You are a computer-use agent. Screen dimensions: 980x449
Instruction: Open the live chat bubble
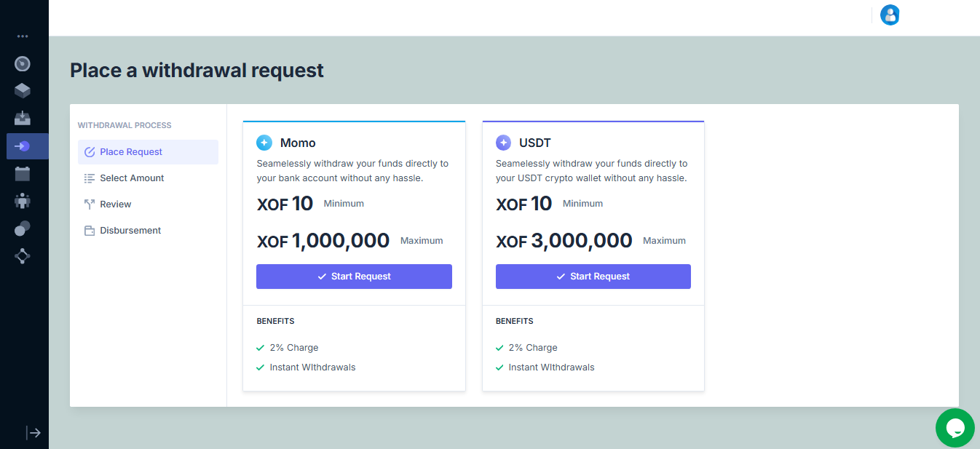click(955, 428)
